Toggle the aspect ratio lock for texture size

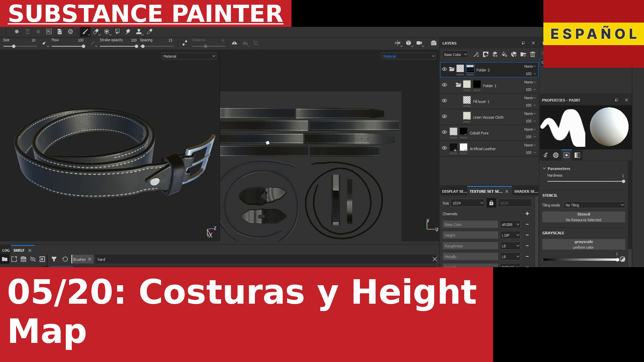491,203
